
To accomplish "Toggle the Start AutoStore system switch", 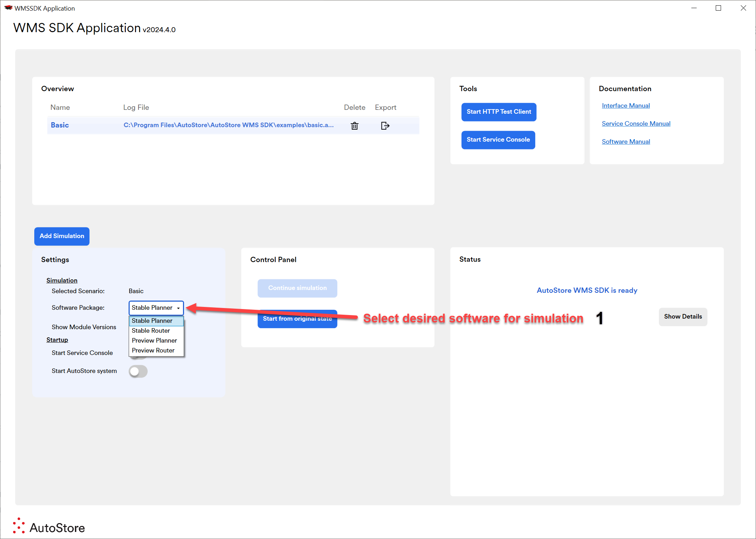I will click(x=138, y=371).
